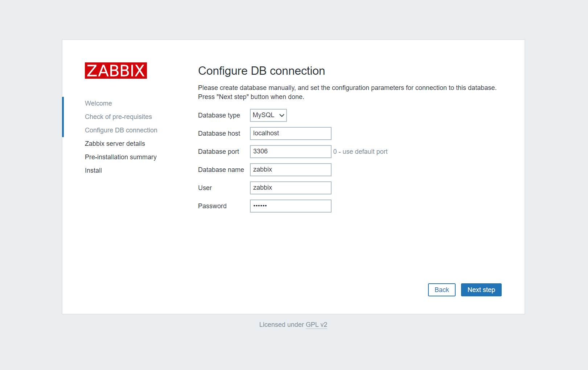Focus the Database host field
Viewport: 588px width, 370px height.
pos(291,133)
